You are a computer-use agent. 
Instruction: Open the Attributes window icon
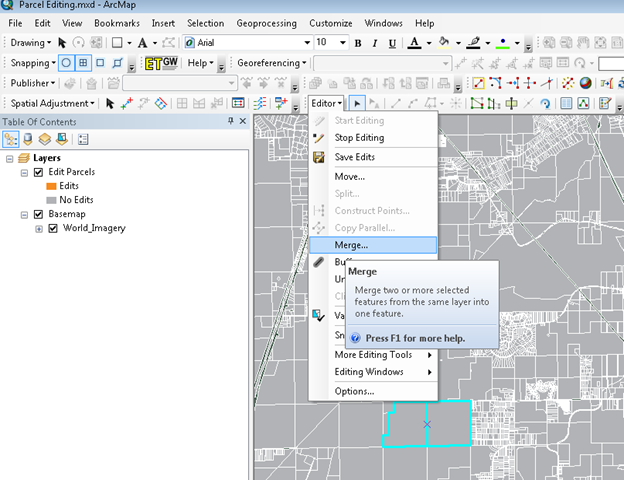point(566,103)
